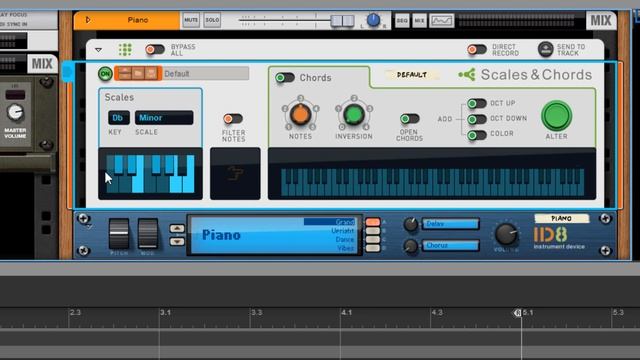The height and width of the screenshot is (360, 640).
Task: Toggle the Oct Down switch
Action: pos(477,119)
